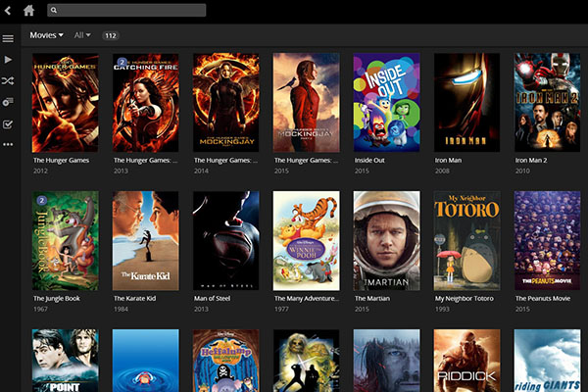The height and width of the screenshot is (392, 588).
Task: Open the Catching Fire poster
Action: click(x=145, y=103)
